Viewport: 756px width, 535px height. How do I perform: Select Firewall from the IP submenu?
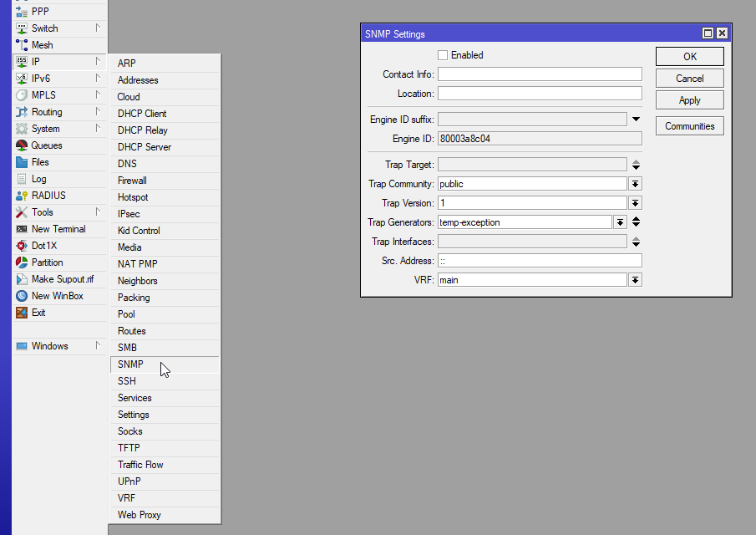[x=132, y=180]
